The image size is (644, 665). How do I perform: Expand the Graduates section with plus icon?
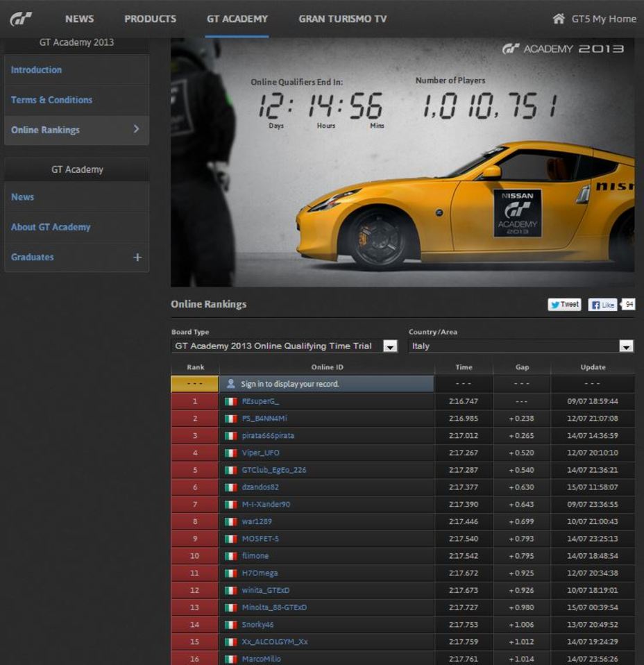click(x=137, y=257)
